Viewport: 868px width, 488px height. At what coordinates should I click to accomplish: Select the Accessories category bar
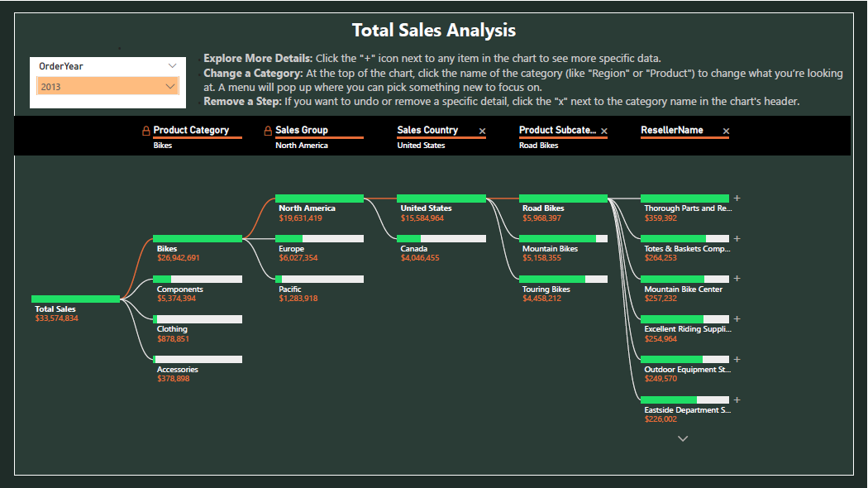(x=198, y=360)
